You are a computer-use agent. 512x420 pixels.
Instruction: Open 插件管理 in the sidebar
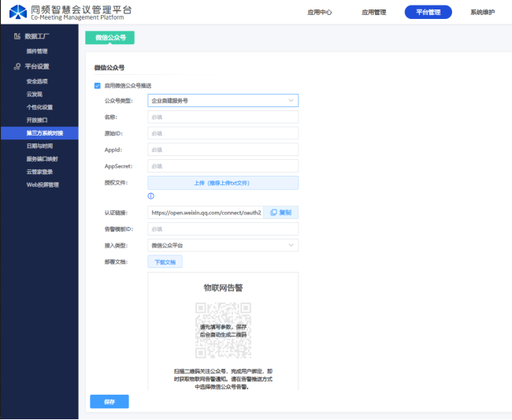click(37, 51)
